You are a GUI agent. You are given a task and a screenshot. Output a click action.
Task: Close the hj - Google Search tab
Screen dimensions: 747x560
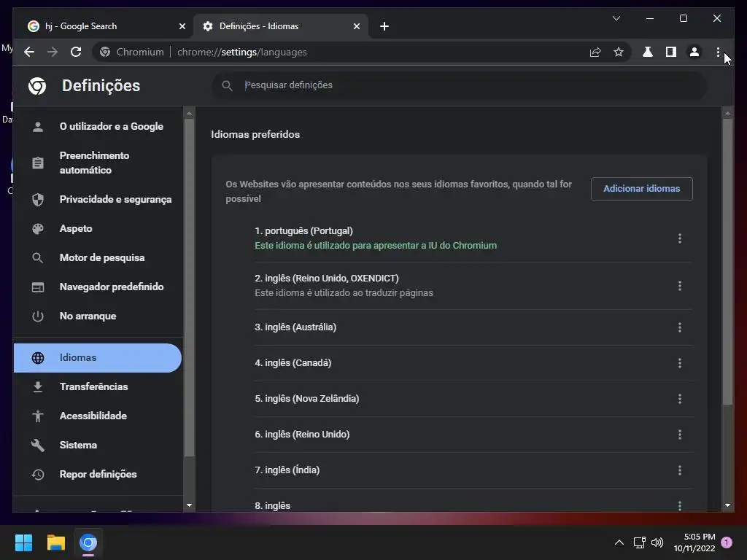click(182, 26)
